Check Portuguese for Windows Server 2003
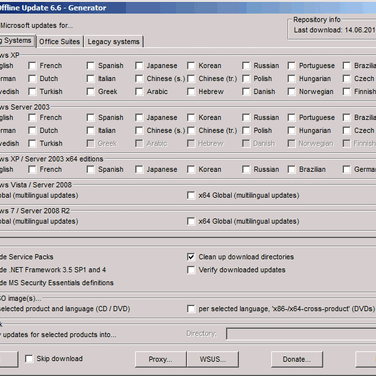This screenshot has width=376, height=376. point(291,118)
